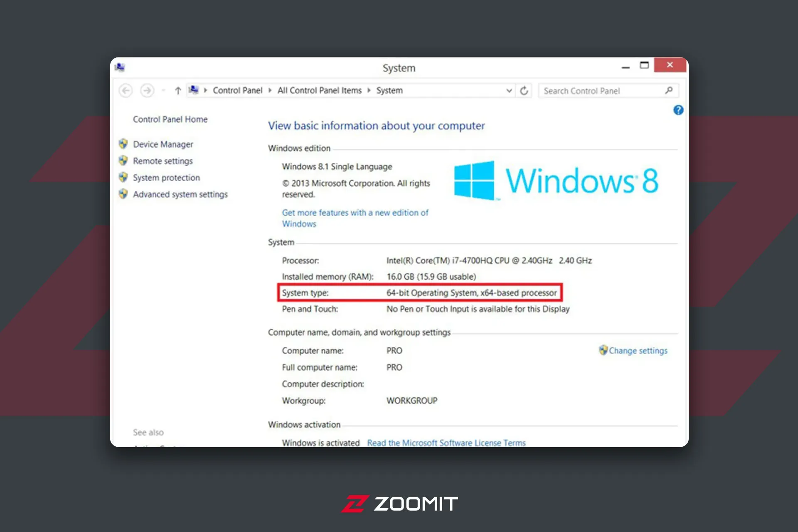Click the See also section expander
The width and height of the screenshot is (798, 532).
(149, 431)
